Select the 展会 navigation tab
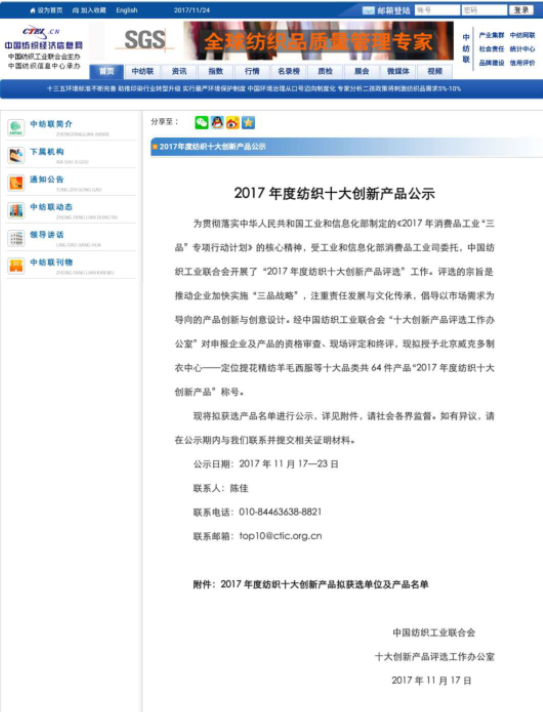This screenshot has width=543, height=712. 362,71
